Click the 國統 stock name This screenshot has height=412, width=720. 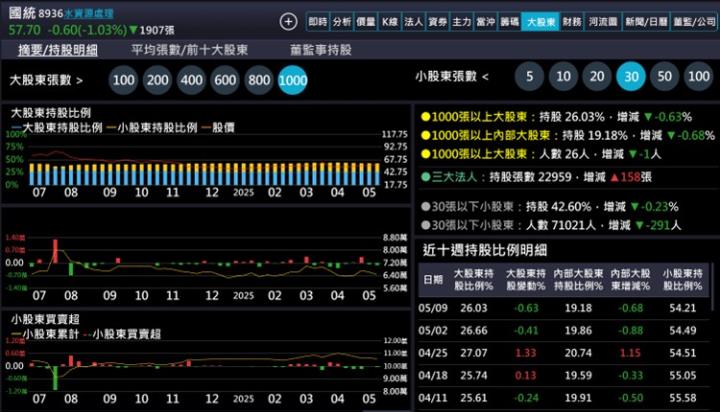(22, 12)
